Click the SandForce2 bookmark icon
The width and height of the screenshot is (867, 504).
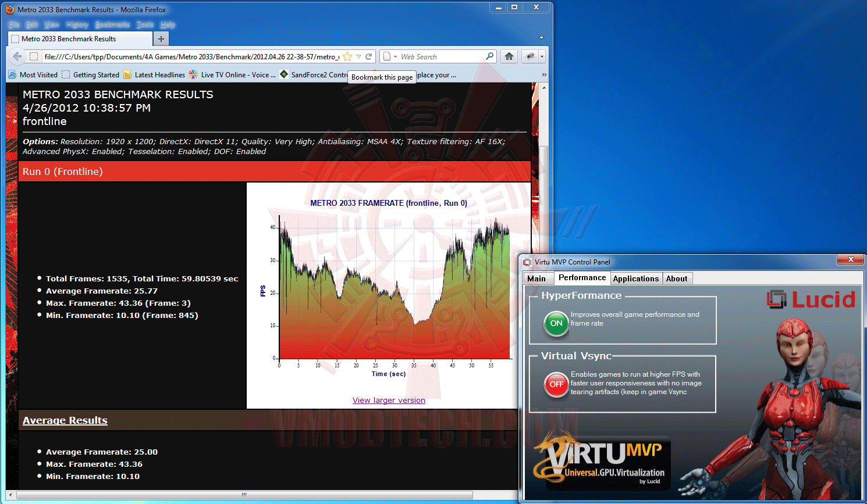coord(284,74)
